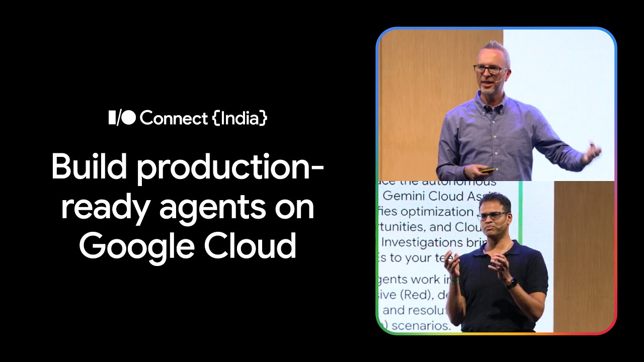Click the "scenarios." slide text

point(421,325)
